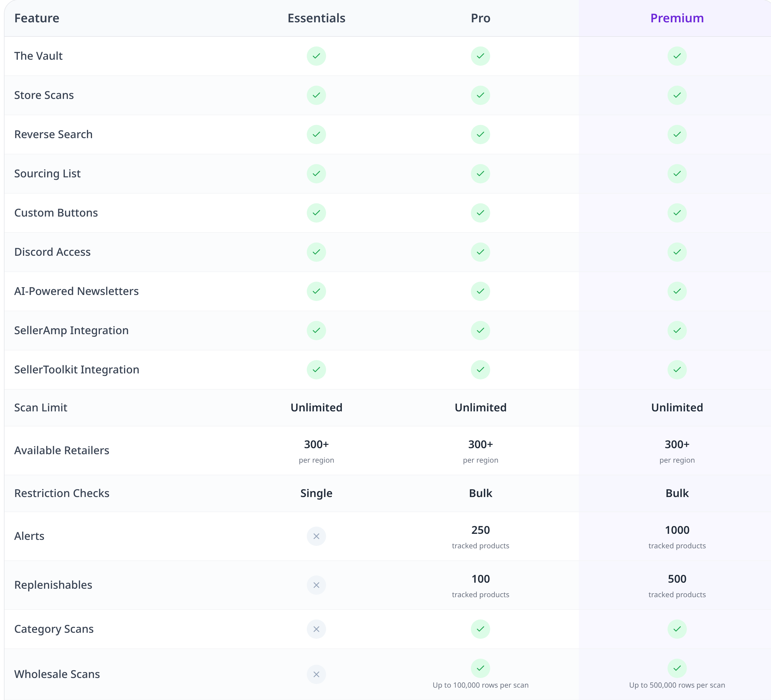
Task: Click 'Up to 500,000 rows per scan' text
Action: 677,685
